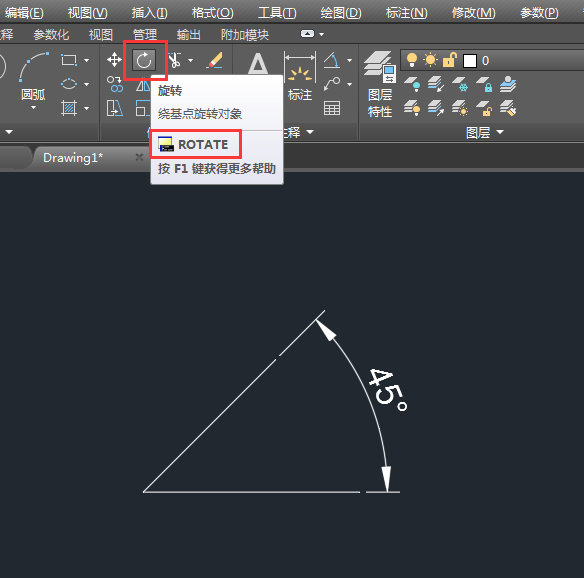This screenshot has height=578, width=584.
Task: Select the Stretch tool icon
Action: (114, 108)
